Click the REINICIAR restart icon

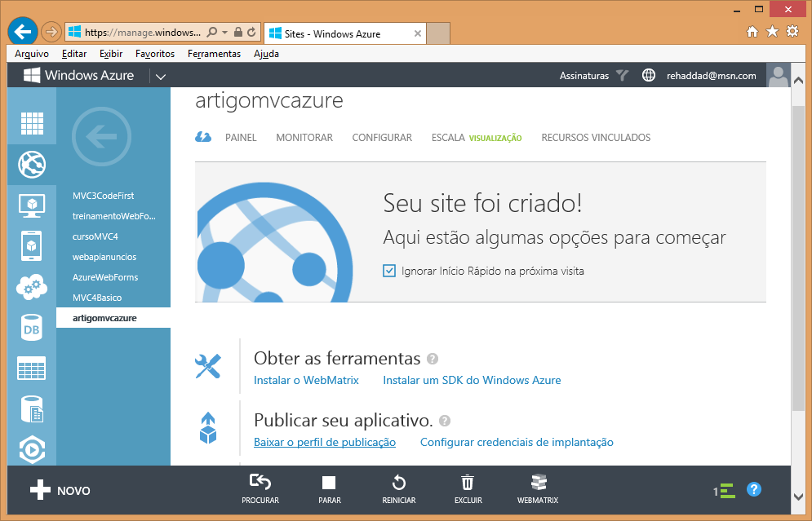pyautogui.click(x=399, y=483)
